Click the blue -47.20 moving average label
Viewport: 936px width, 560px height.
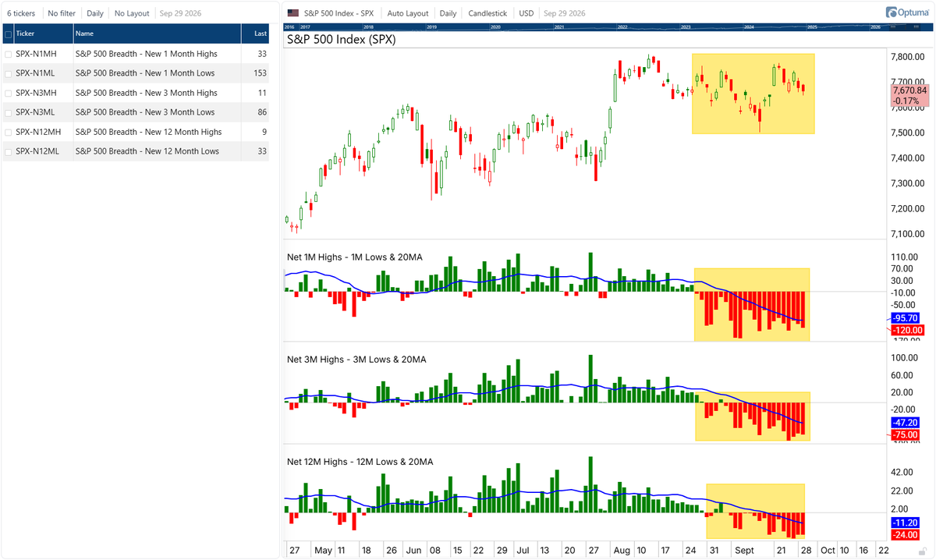pos(905,421)
